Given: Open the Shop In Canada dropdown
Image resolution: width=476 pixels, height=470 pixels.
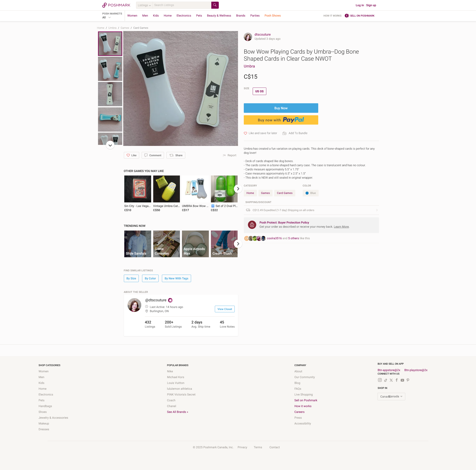Looking at the screenshot, I should click(391, 397).
